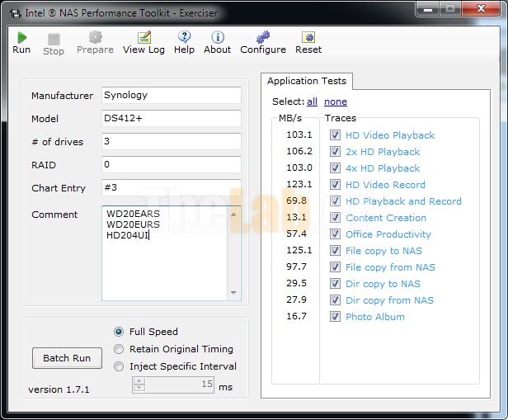Decrease interval with spinner down arrow
Screen dimensions: 508x420
click(x=139, y=389)
